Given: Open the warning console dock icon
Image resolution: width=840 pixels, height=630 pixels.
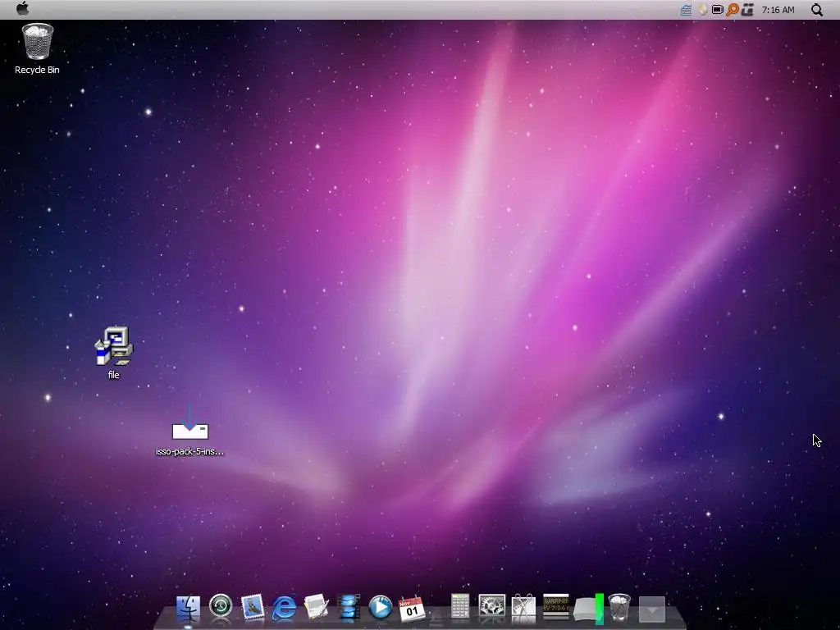Looking at the screenshot, I should 555,606.
